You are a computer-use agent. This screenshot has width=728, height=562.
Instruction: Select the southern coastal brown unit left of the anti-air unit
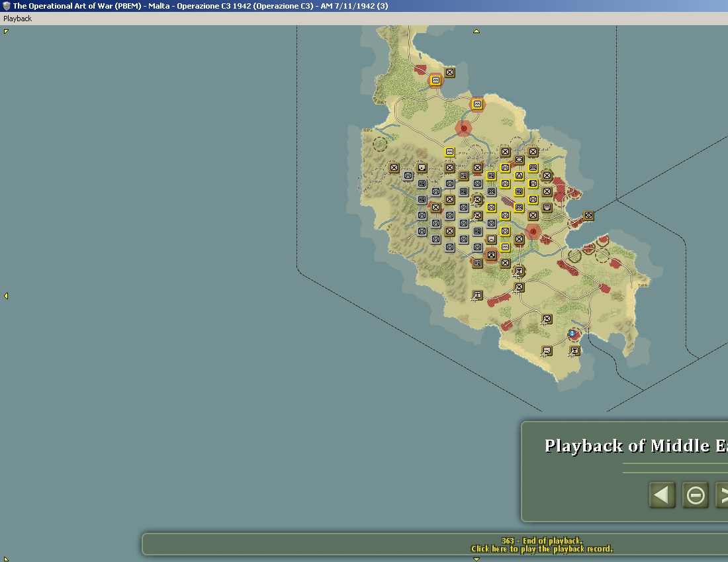(x=547, y=351)
